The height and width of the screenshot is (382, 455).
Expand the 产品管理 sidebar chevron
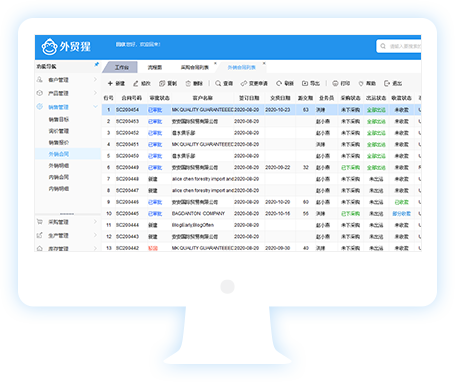click(x=95, y=93)
